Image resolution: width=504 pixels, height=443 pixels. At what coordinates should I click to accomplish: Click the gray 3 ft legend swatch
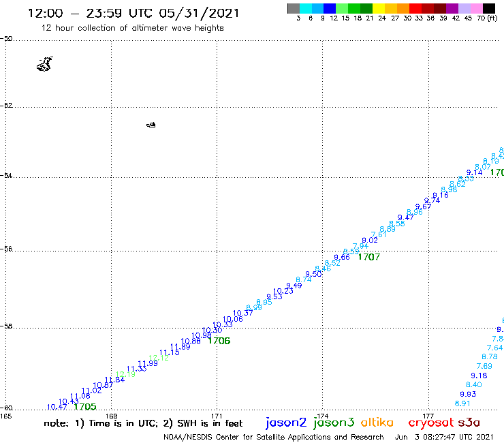coord(294,8)
